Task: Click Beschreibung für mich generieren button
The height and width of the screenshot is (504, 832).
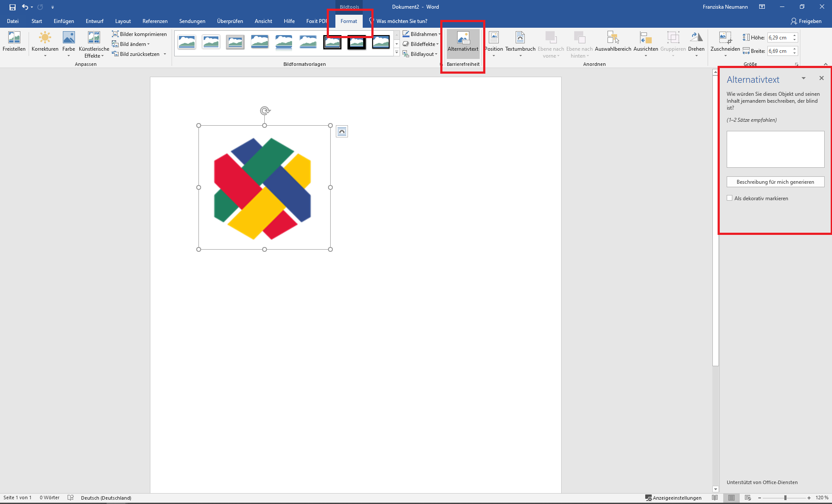Action: (x=775, y=182)
